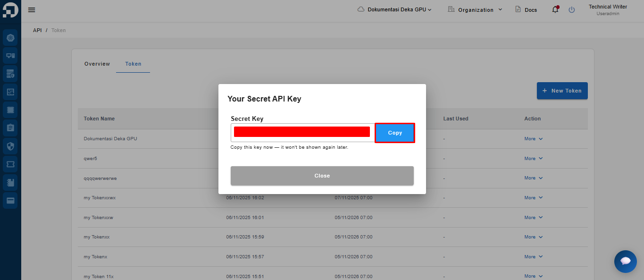Open the clipboard sidebar icon
The height and width of the screenshot is (280, 644).
(x=10, y=127)
